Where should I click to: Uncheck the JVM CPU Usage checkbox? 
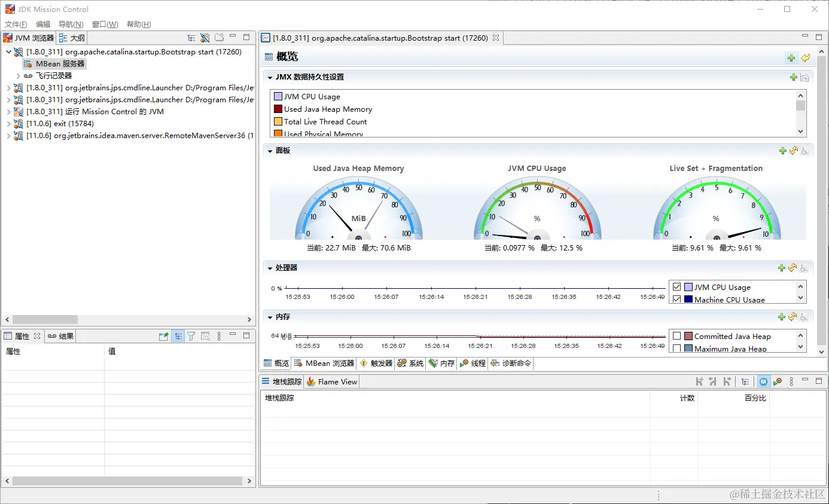coord(677,287)
